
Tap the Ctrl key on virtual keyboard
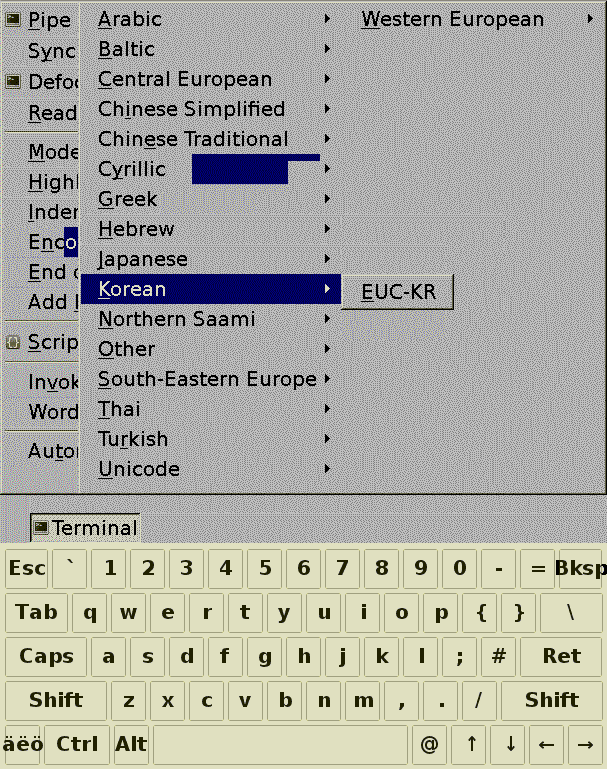(77, 744)
